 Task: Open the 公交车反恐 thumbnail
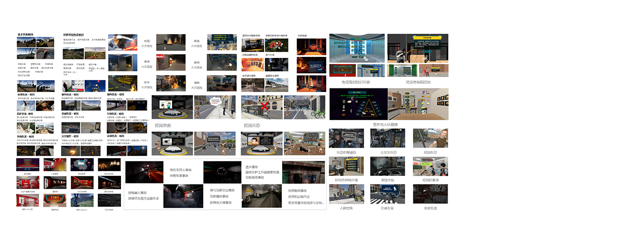click(x=389, y=139)
